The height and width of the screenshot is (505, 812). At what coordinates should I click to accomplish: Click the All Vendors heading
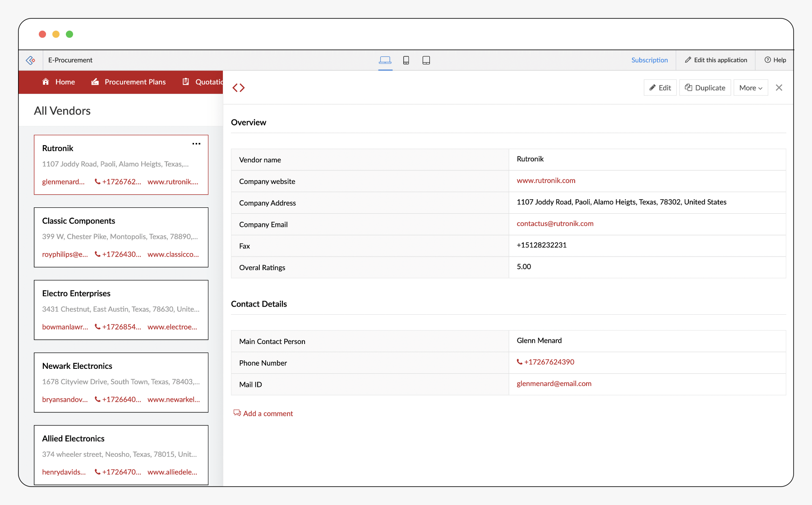tap(62, 111)
